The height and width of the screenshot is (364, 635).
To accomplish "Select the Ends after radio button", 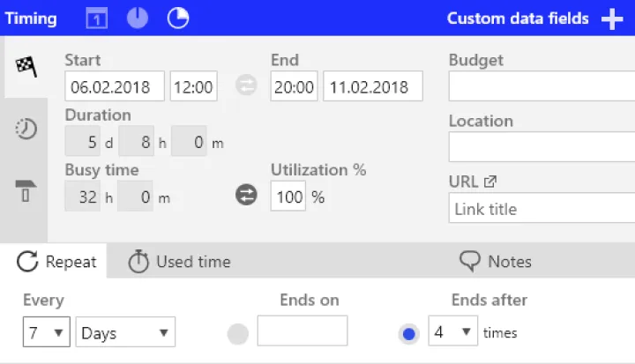I will (409, 334).
